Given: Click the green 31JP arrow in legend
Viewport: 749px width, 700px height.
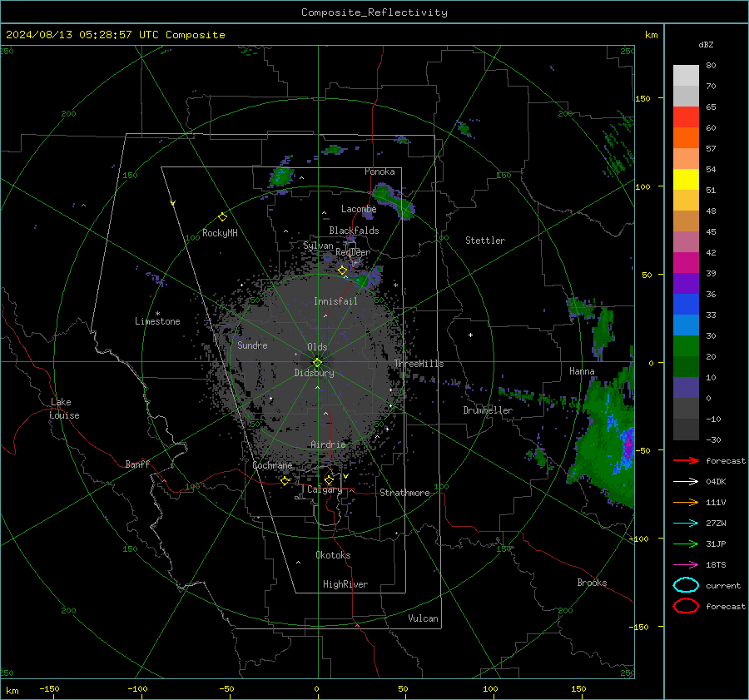Looking at the screenshot, I should click(686, 544).
